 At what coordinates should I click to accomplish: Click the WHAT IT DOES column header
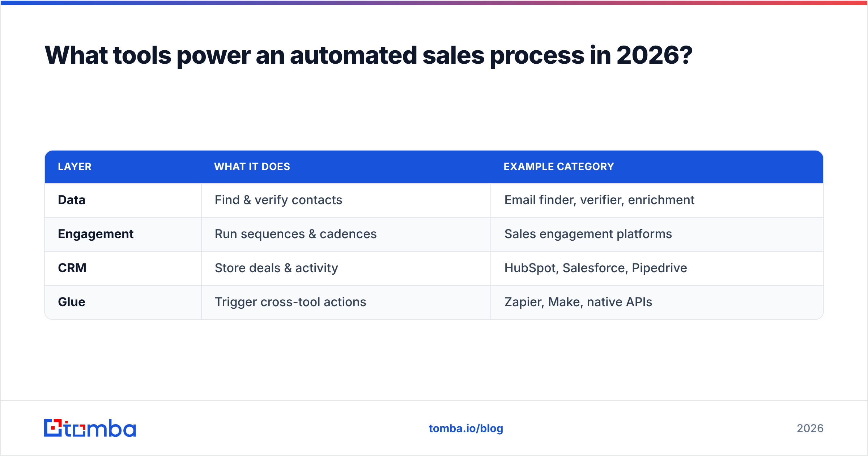click(346, 167)
